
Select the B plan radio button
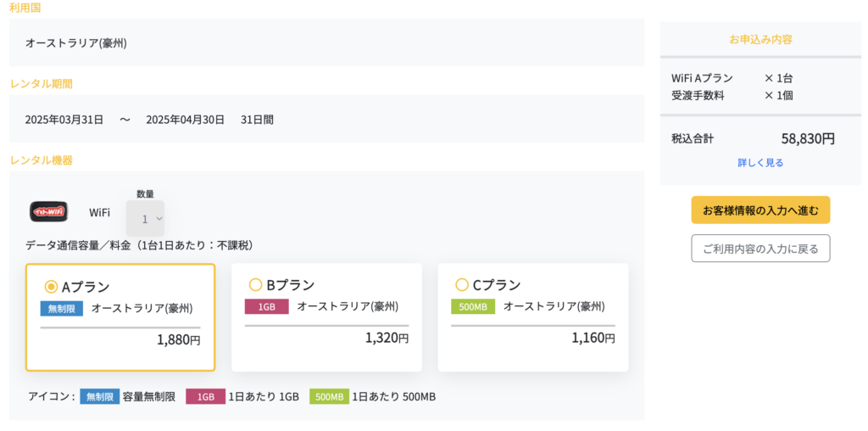click(x=255, y=285)
